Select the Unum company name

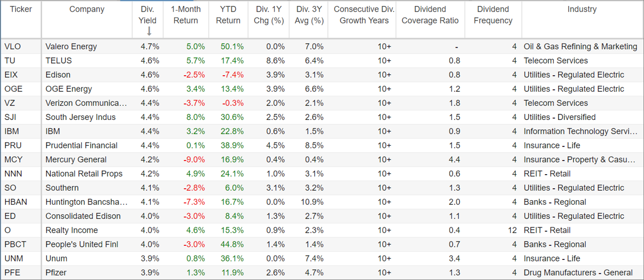coord(56,259)
